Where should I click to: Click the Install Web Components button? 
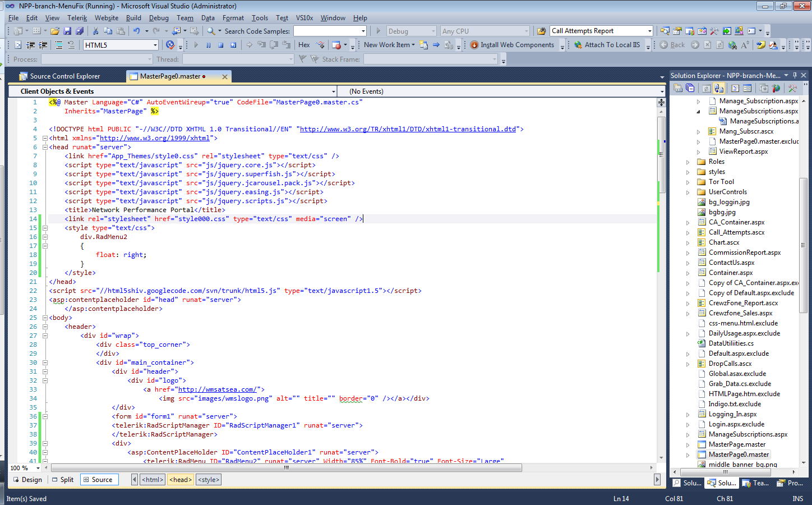click(x=512, y=45)
